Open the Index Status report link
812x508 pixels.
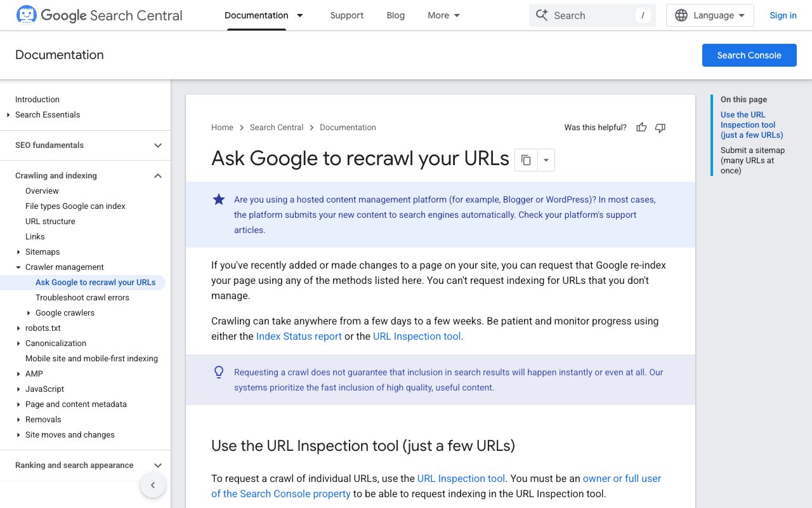pyautogui.click(x=299, y=337)
